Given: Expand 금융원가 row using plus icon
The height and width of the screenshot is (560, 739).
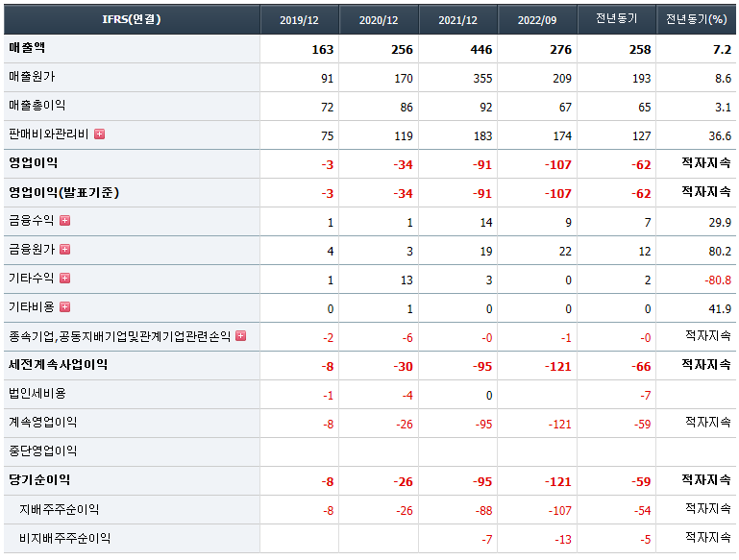Looking at the screenshot, I should (x=65, y=249).
